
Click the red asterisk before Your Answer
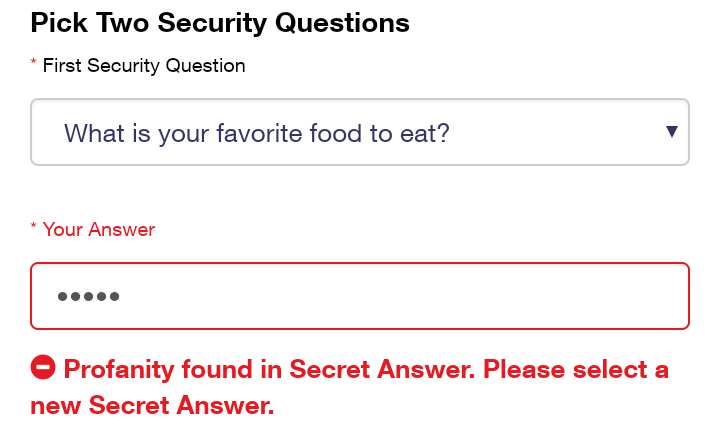(34, 230)
